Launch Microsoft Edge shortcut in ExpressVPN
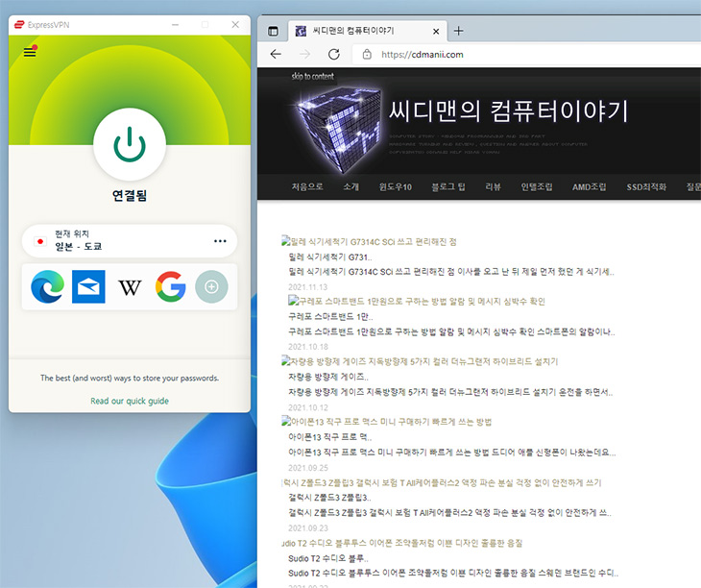Viewport: 701px width, 588px height. tap(47, 286)
